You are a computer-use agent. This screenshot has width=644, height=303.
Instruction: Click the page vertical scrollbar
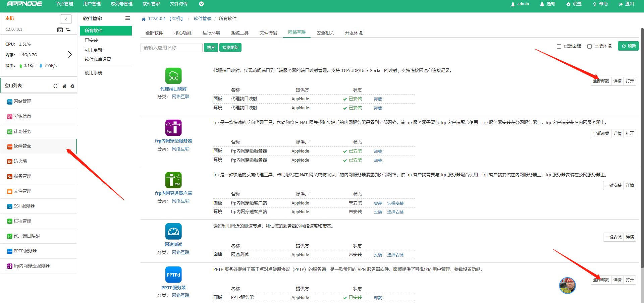[642, 147]
